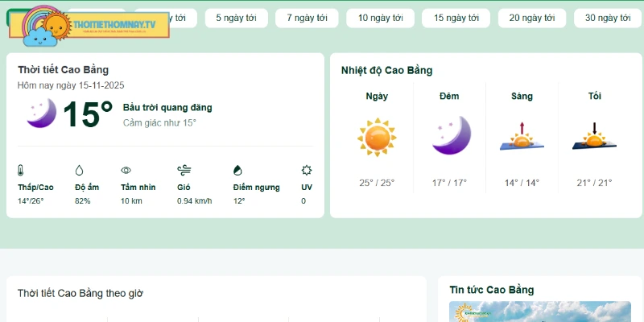The height and width of the screenshot is (322, 644).
Task: Click the large 15° temperature reading
Action: [88, 114]
